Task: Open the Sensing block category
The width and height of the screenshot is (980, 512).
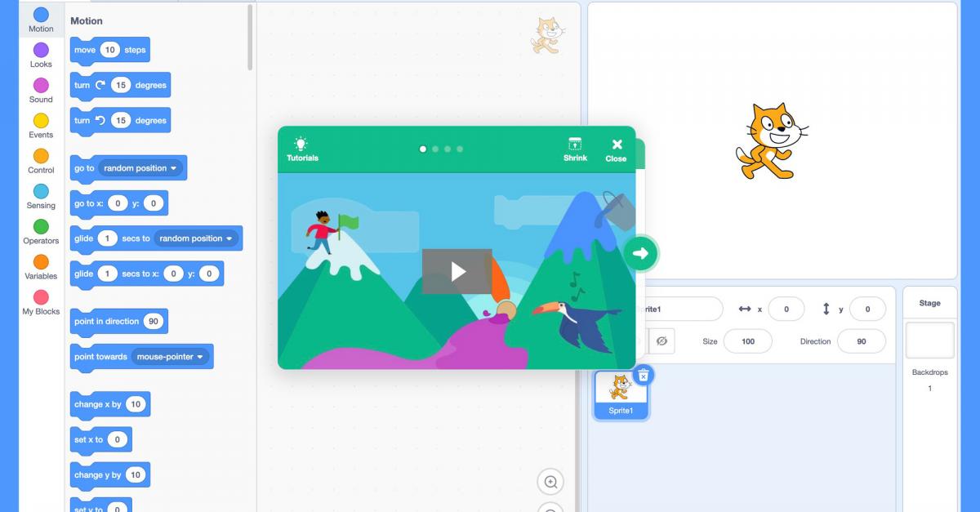Action: pos(41,196)
